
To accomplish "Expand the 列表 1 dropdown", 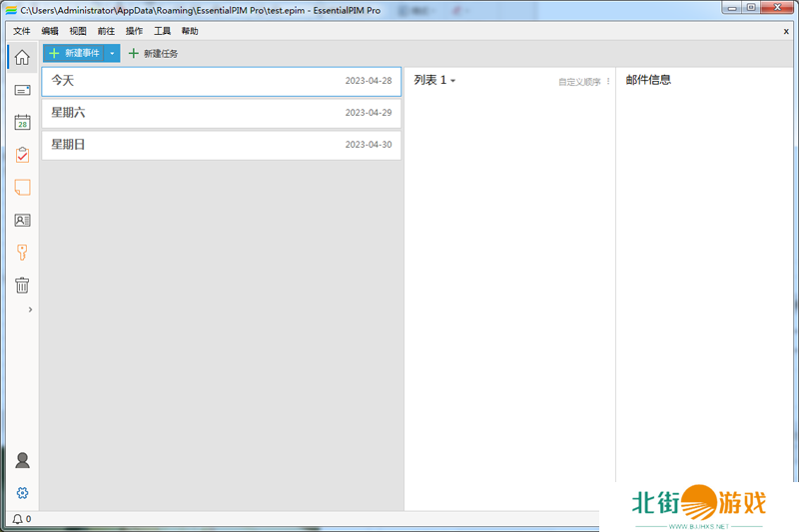I will click(x=435, y=80).
